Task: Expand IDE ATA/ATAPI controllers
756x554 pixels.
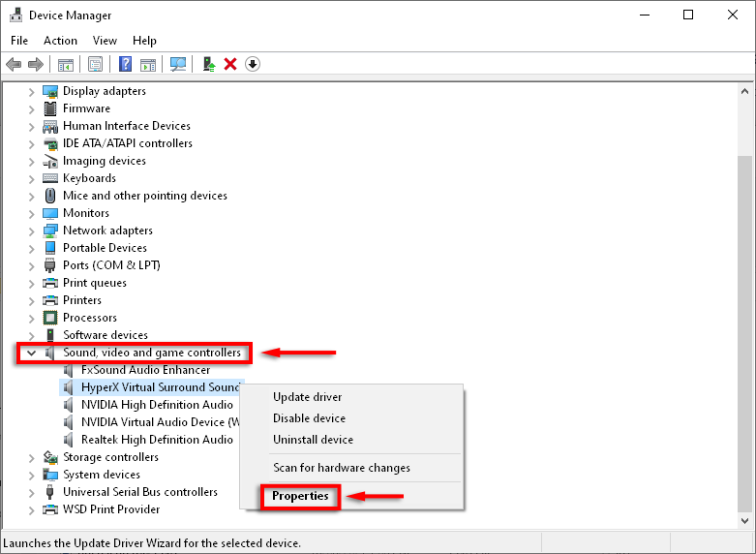Action: click(x=32, y=144)
